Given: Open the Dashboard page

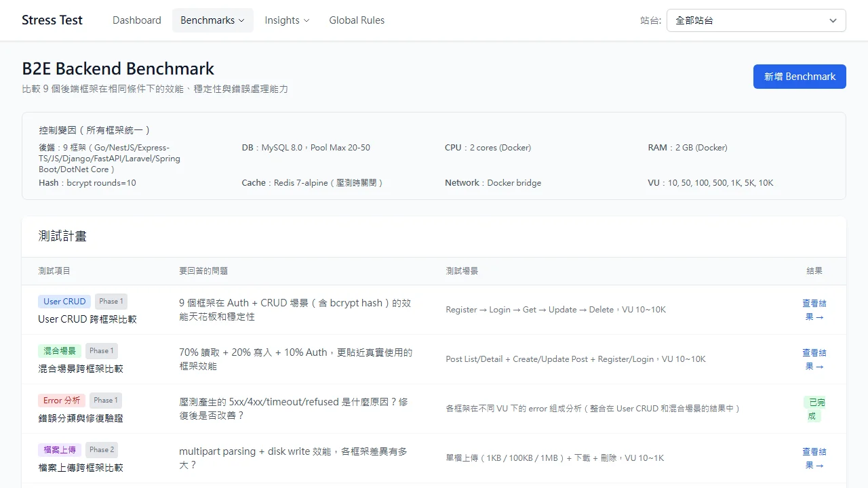Looking at the screenshot, I should [x=137, y=20].
